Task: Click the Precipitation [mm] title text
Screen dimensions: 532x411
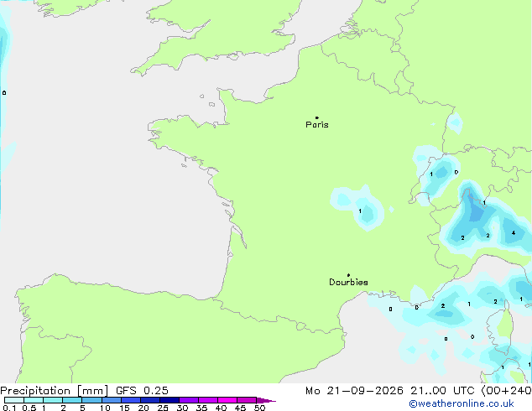Action: pos(55,391)
